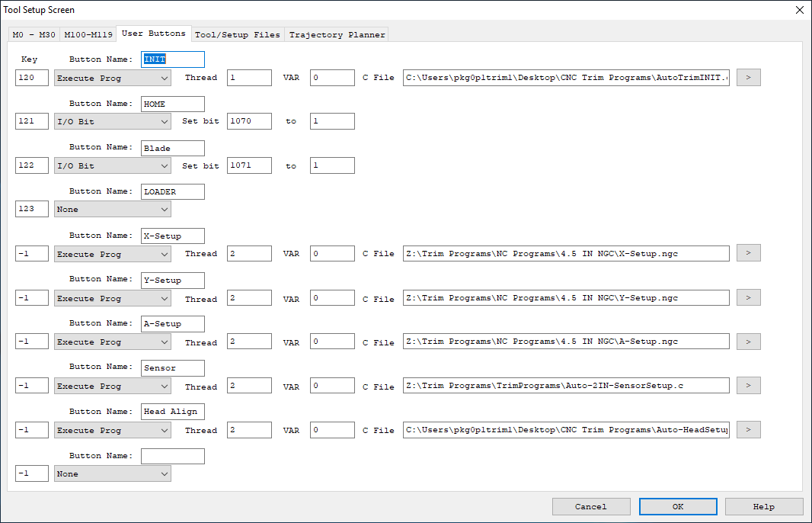812x523 pixels.
Task: Click the browse arrow for Head Align file
Action: 748,430
